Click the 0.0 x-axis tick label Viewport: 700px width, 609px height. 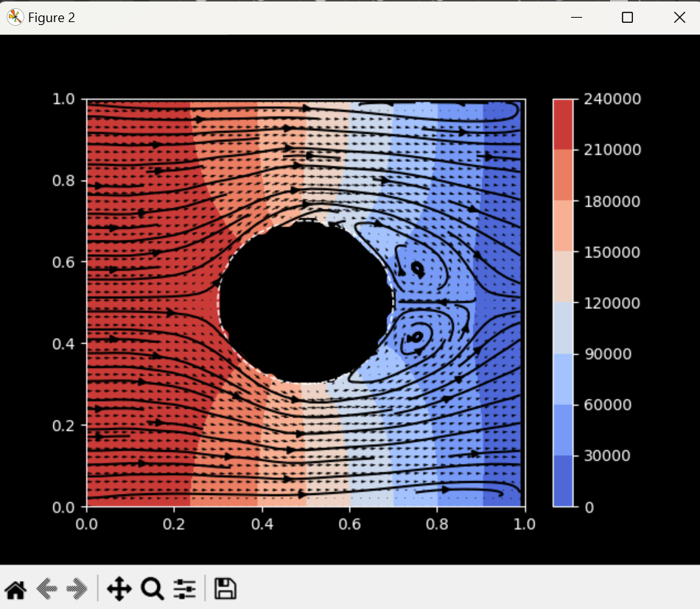(x=87, y=524)
